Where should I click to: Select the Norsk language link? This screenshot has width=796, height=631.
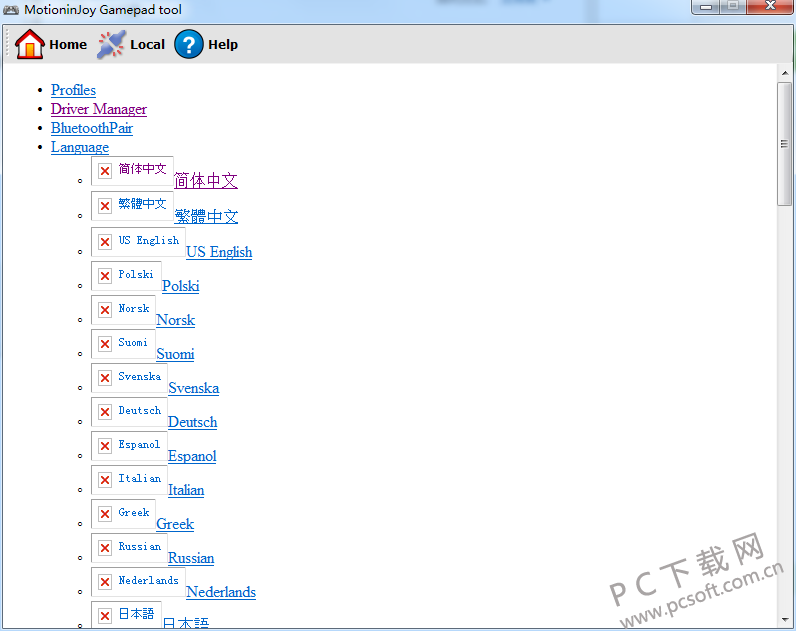coord(176,320)
